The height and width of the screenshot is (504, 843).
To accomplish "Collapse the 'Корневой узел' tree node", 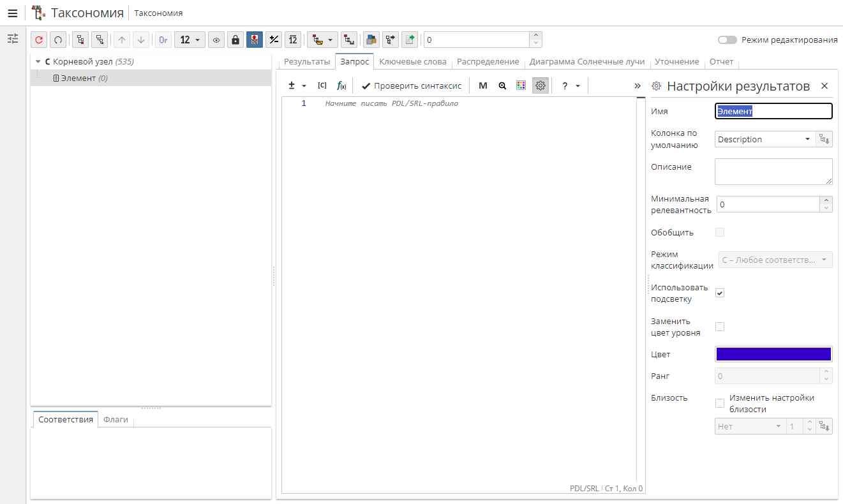I will 38,62.
